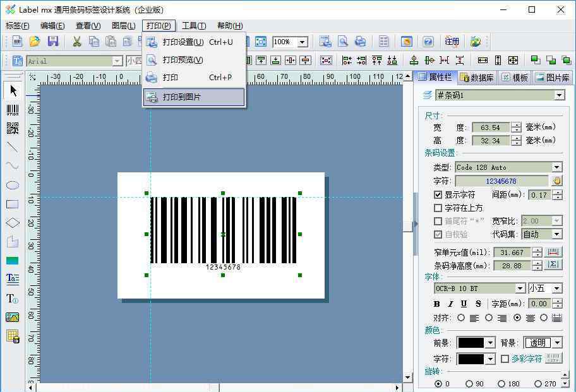Switch to the 模板 tab

coord(515,78)
